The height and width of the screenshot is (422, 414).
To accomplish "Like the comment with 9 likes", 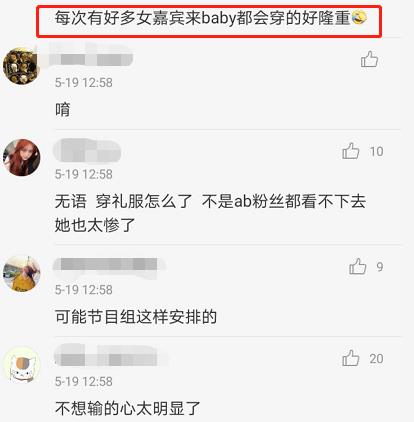I will pos(358,266).
